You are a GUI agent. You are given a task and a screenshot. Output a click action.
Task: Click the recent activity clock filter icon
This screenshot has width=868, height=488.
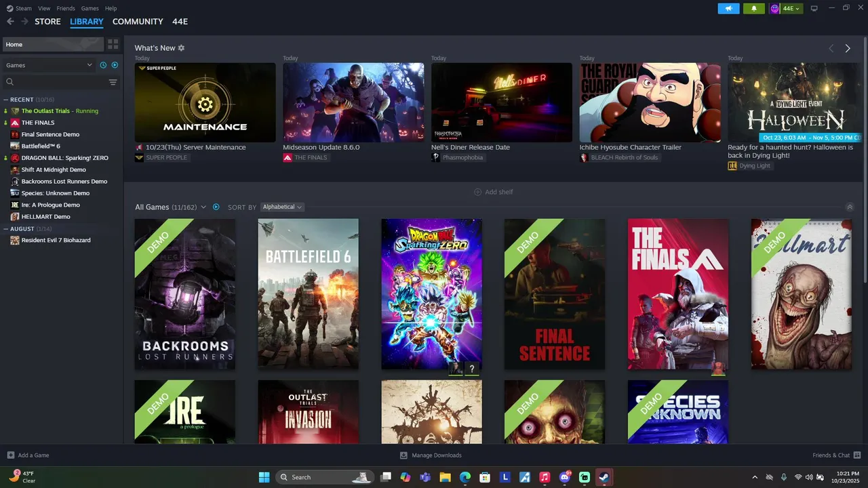pyautogui.click(x=103, y=65)
